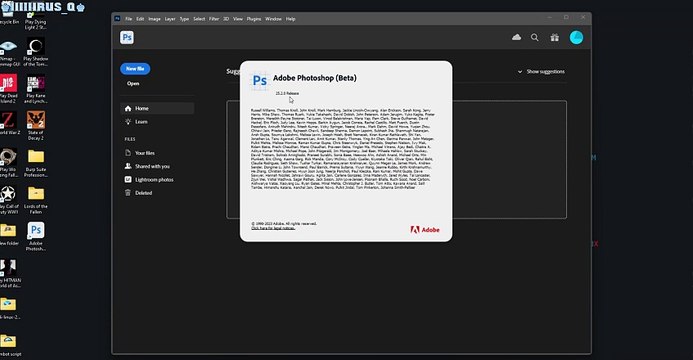The width and height of the screenshot is (693, 360).
Task: Click the small Ps icon in title bar
Action: (x=117, y=19)
